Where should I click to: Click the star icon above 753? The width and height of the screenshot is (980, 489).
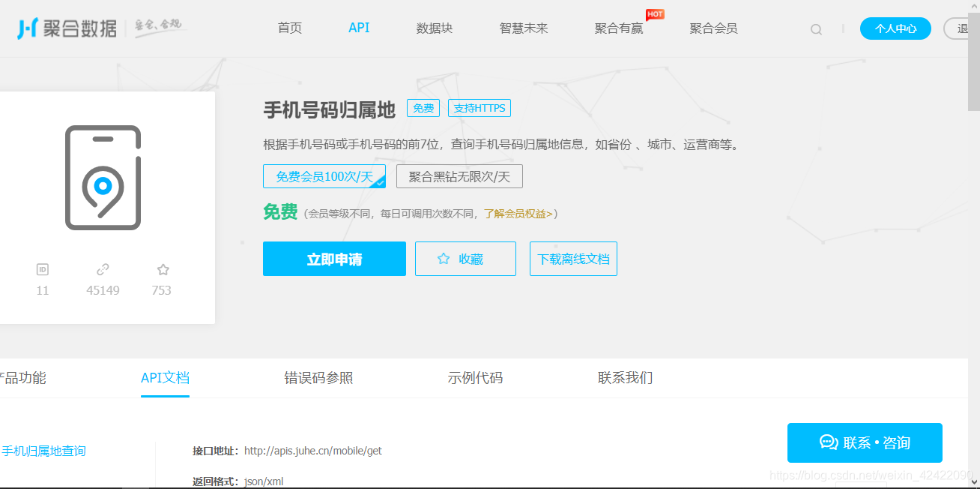tap(163, 269)
